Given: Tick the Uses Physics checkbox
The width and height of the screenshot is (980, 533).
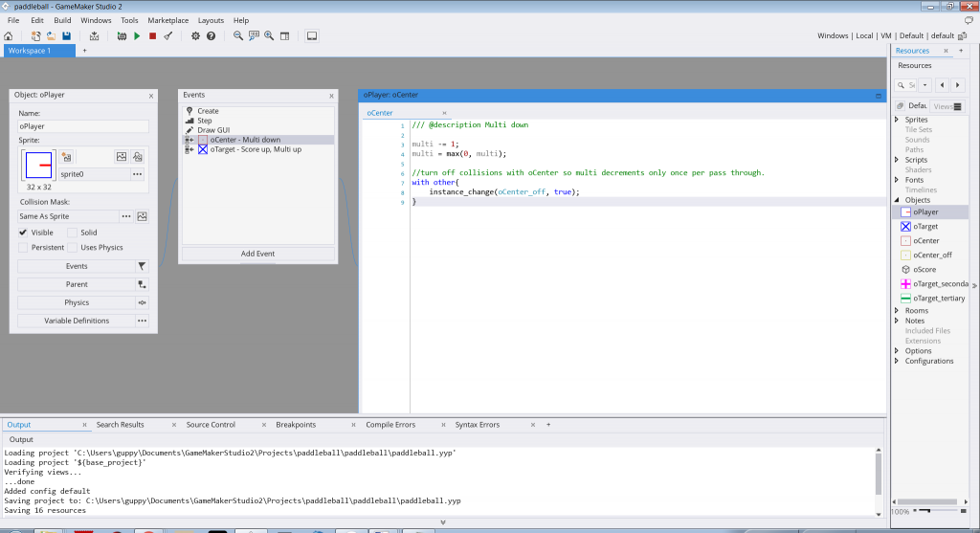Looking at the screenshot, I should tap(72, 248).
